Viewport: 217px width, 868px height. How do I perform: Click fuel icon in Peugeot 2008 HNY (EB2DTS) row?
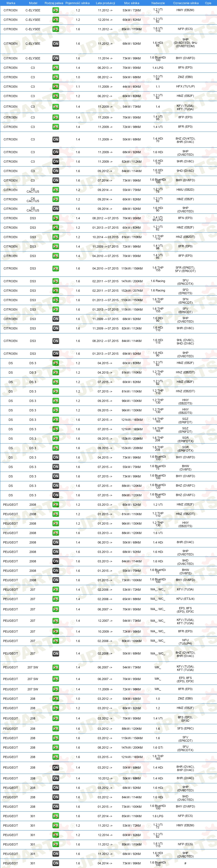55,524
